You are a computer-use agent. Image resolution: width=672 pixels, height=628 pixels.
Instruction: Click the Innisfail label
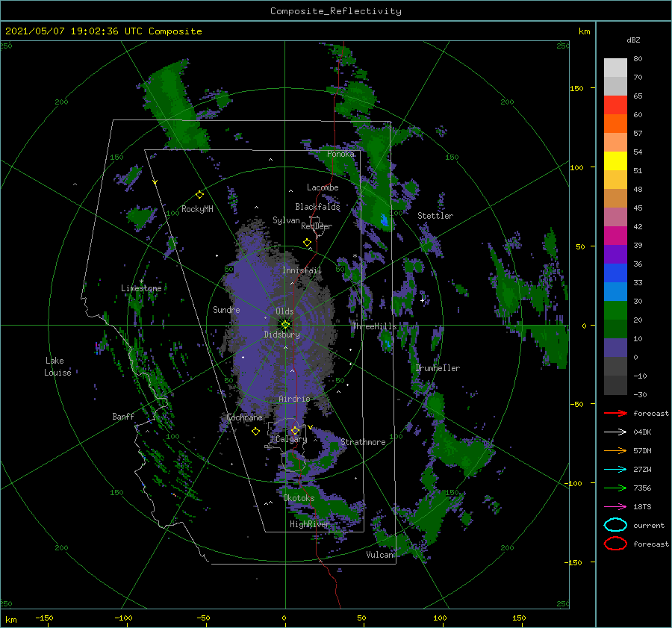point(302,270)
